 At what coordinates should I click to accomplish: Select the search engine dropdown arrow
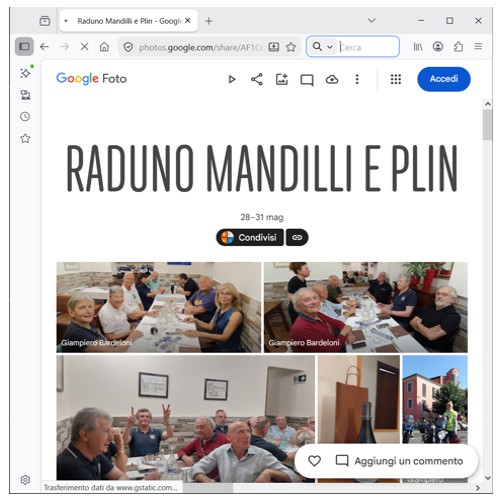point(330,47)
